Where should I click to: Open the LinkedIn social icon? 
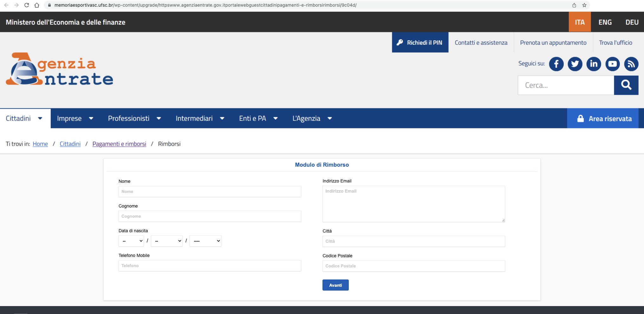coord(594,64)
